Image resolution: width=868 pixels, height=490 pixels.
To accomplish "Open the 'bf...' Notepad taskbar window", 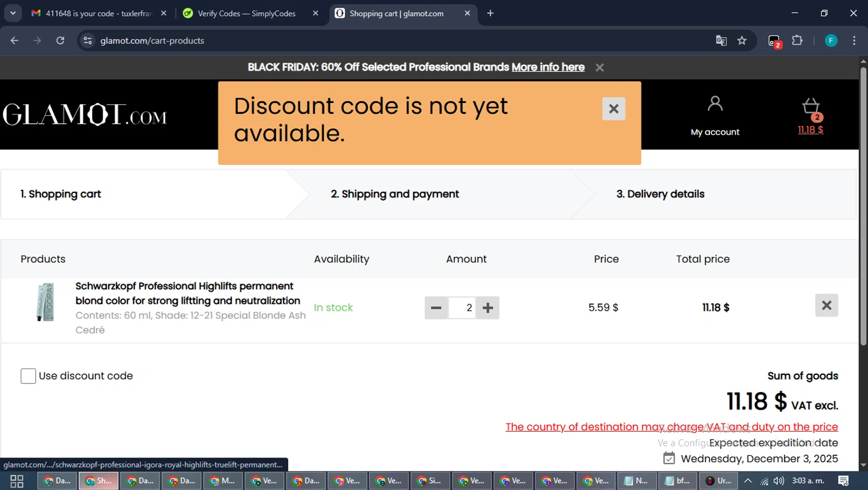I will pyautogui.click(x=678, y=481).
